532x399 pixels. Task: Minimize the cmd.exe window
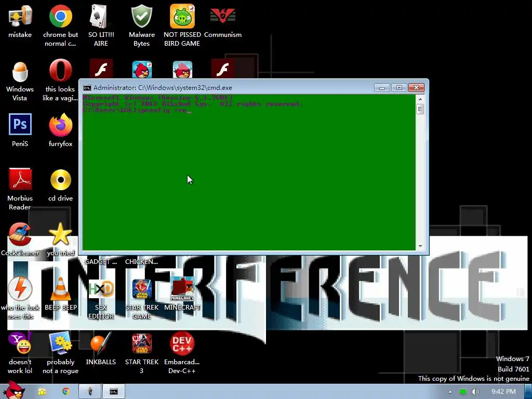(x=382, y=88)
